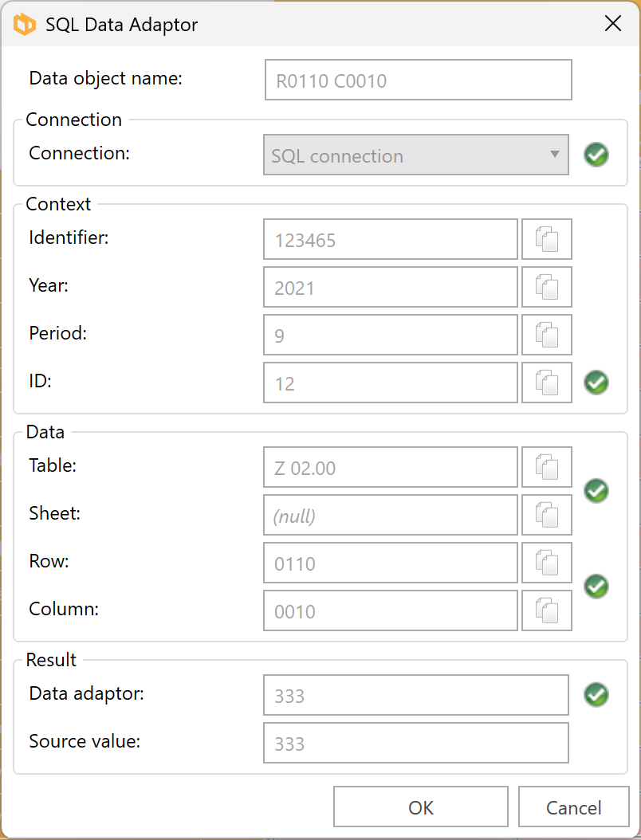The image size is (641, 840).
Task: Click the green checkmark next to ID
Action: coord(596,383)
